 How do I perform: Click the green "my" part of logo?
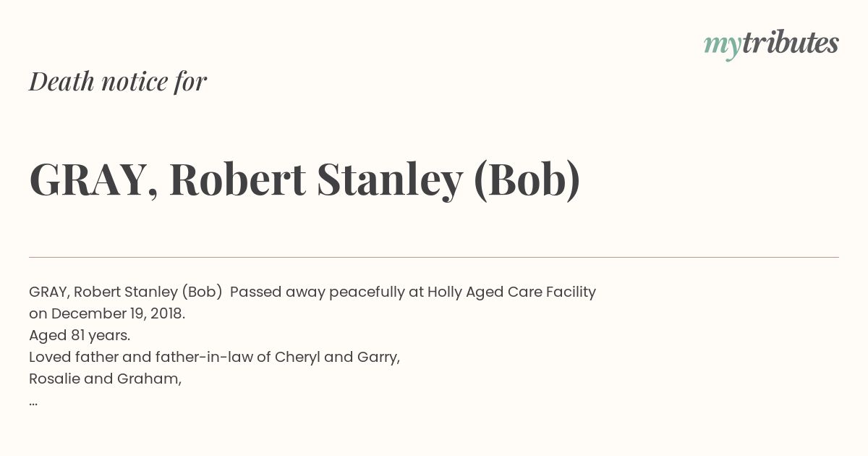click(x=723, y=46)
